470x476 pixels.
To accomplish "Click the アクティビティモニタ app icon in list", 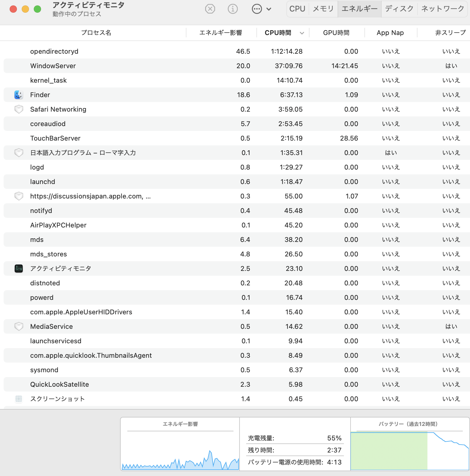I will tap(19, 268).
